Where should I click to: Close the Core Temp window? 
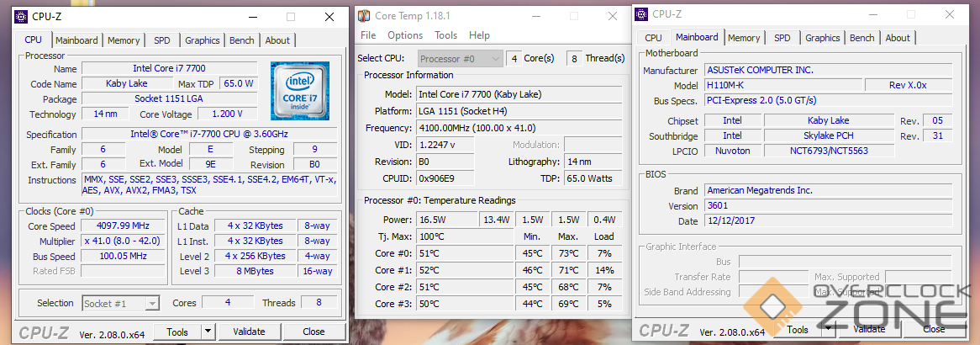612,16
